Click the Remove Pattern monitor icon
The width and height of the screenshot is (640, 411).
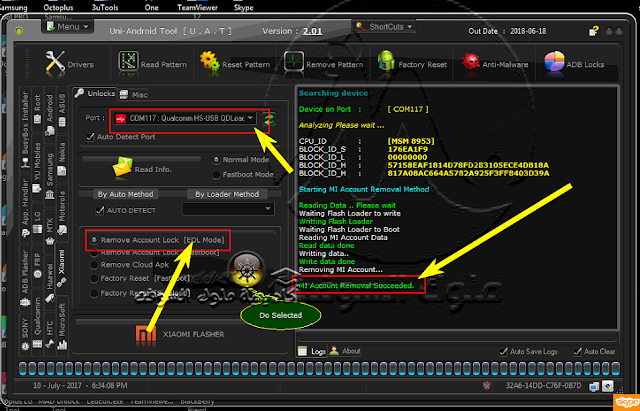(x=294, y=62)
